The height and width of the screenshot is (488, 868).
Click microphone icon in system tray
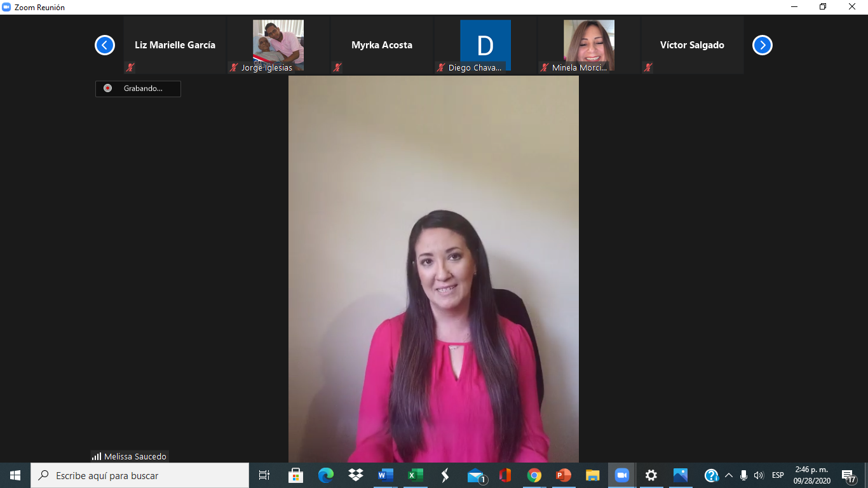tap(743, 475)
